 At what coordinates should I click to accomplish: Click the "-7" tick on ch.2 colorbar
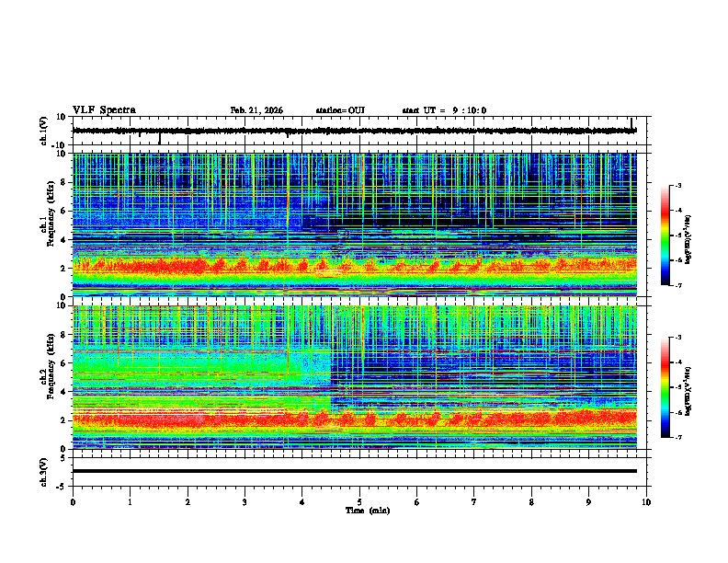coord(678,437)
